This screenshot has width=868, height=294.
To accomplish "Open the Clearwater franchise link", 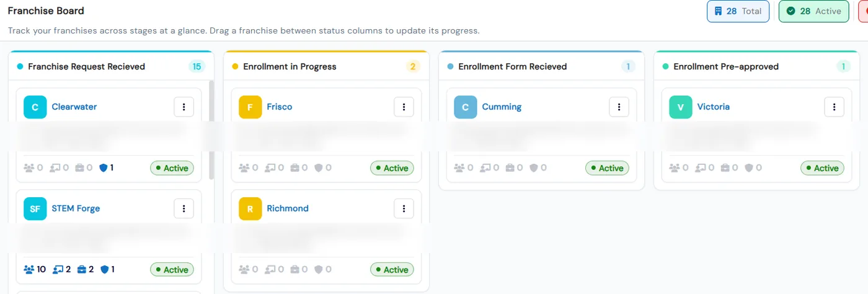I will point(74,107).
